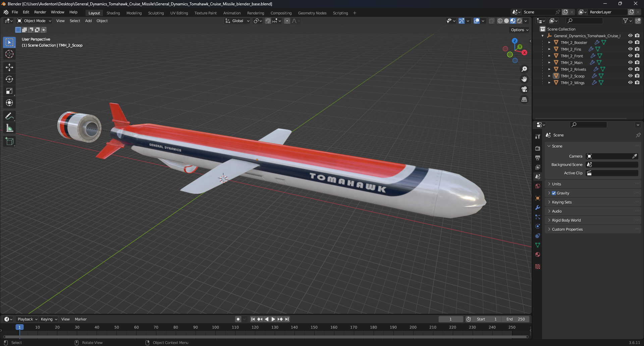This screenshot has width=644, height=346.
Task: Click the eyedropper next to Camera field
Action: point(635,156)
